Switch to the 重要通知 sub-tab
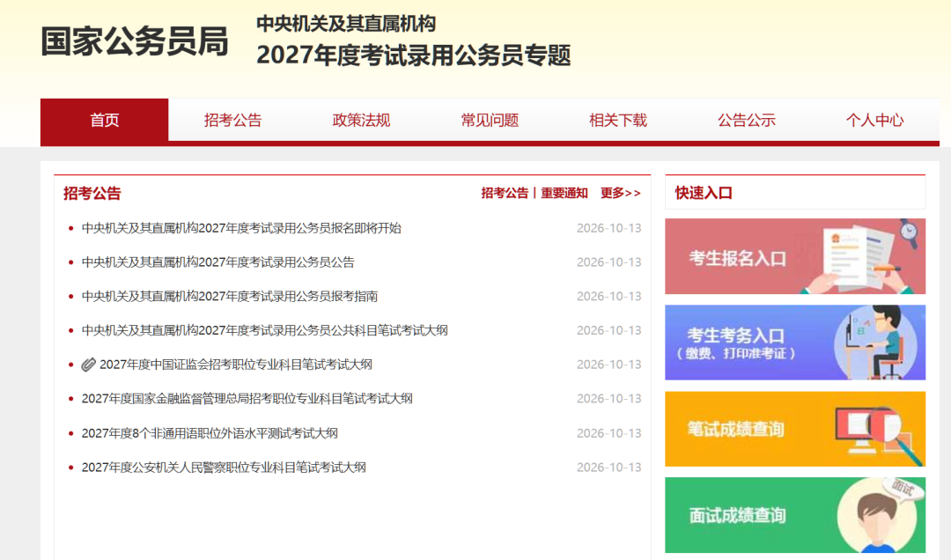951x560 pixels. pyautogui.click(x=564, y=193)
